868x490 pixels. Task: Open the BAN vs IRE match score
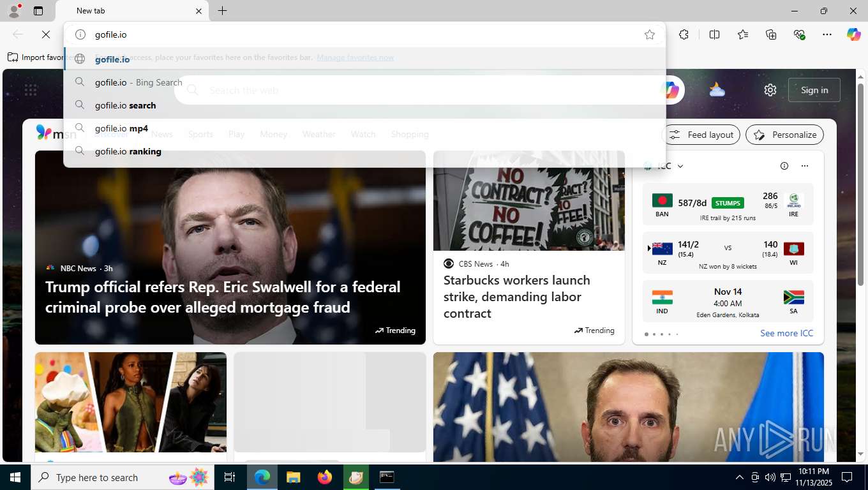coord(728,205)
